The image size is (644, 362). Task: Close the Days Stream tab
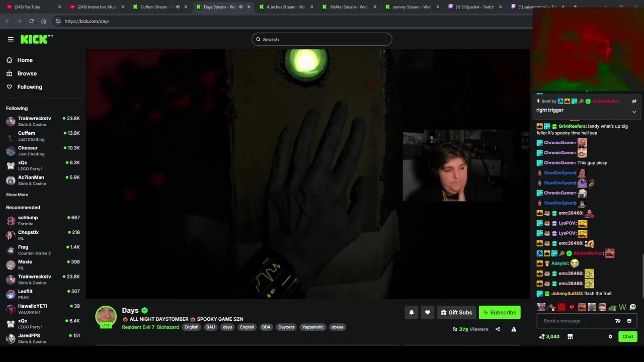coord(249,7)
